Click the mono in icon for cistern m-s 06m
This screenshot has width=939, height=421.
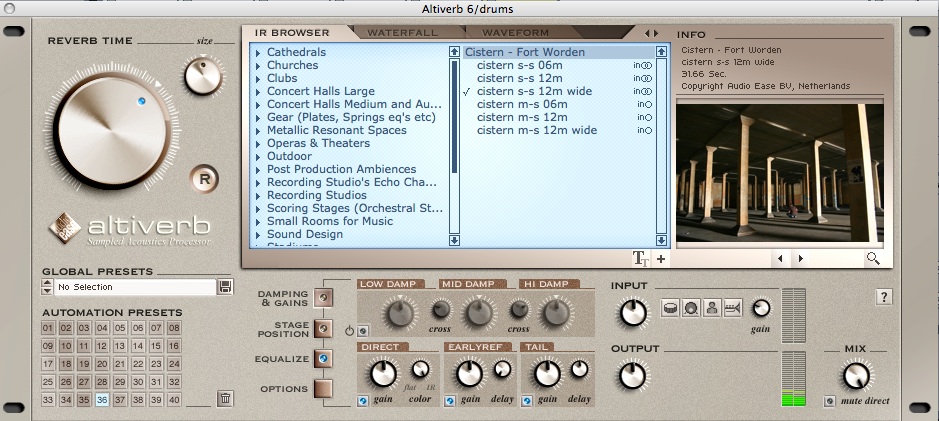point(644,104)
